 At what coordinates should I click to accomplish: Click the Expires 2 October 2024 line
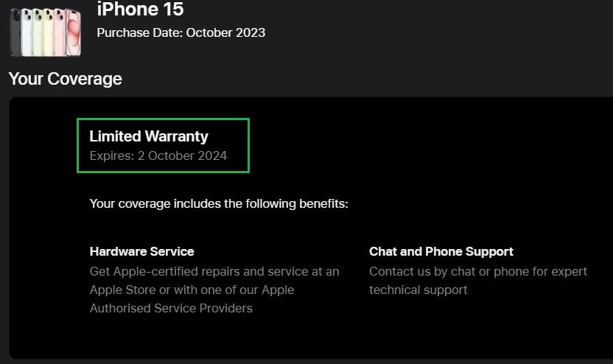158,155
